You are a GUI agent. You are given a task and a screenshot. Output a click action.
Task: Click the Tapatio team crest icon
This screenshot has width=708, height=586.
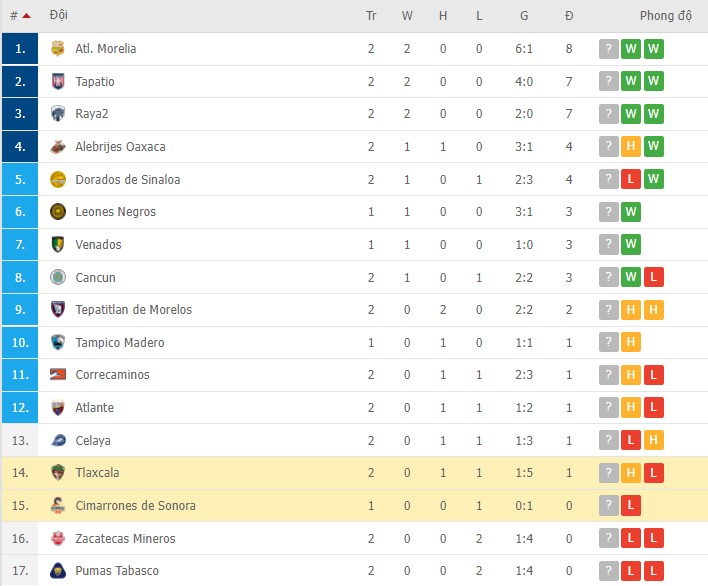57,81
